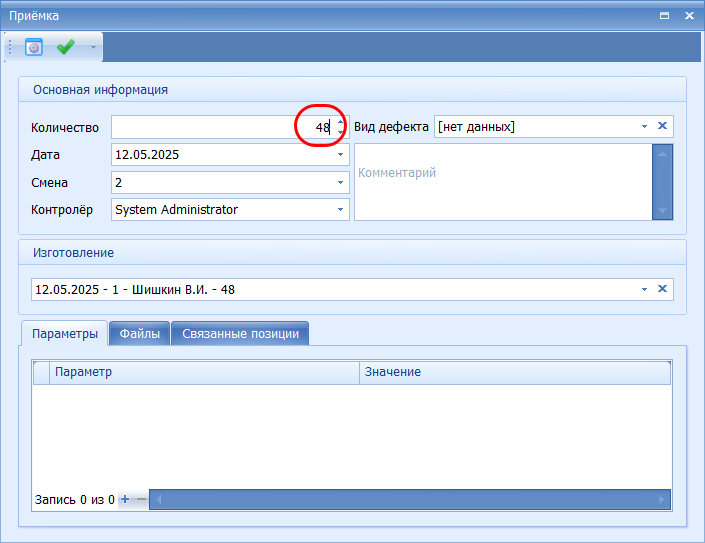Click the date value 12.05.2025
The image size is (705, 543).
click(147, 155)
